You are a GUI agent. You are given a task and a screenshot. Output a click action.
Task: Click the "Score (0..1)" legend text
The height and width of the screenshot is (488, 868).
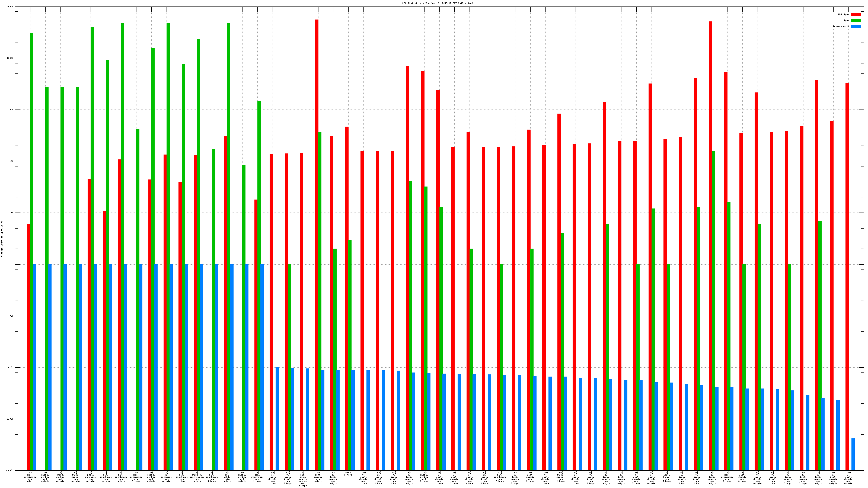point(841,26)
